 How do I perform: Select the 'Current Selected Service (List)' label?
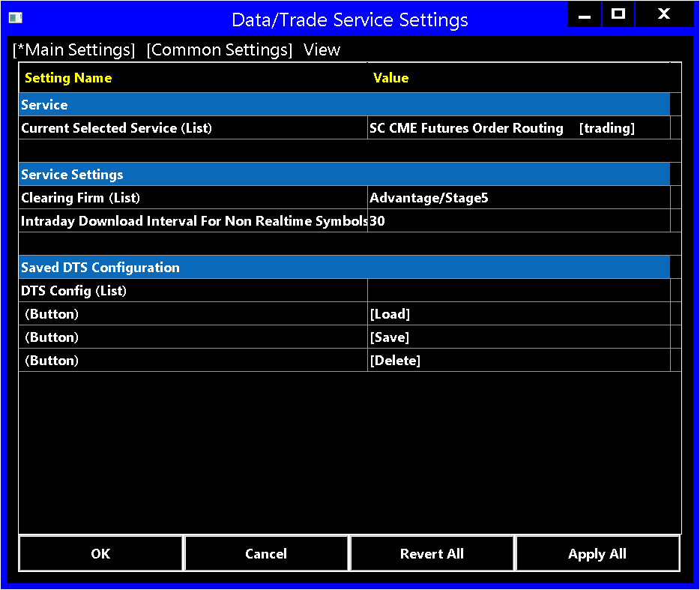[x=116, y=127]
